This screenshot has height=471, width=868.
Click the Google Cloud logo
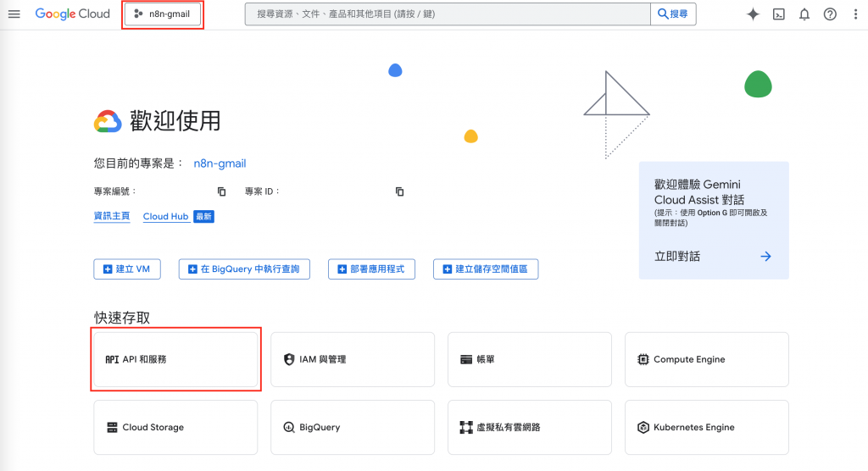coord(73,14)
